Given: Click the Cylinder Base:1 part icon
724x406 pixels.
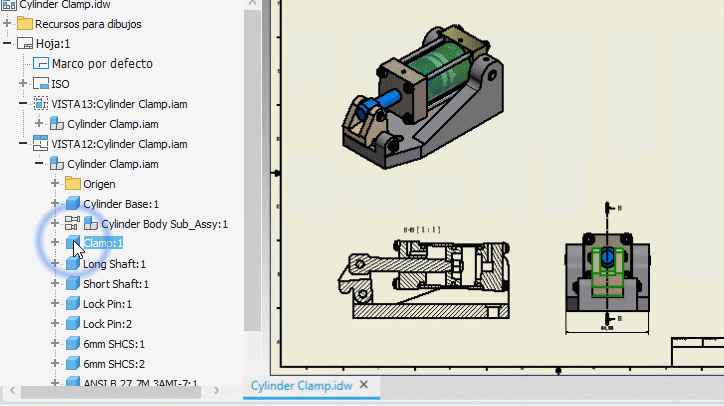Looking at the screenshot, I should tap(72, 203).
